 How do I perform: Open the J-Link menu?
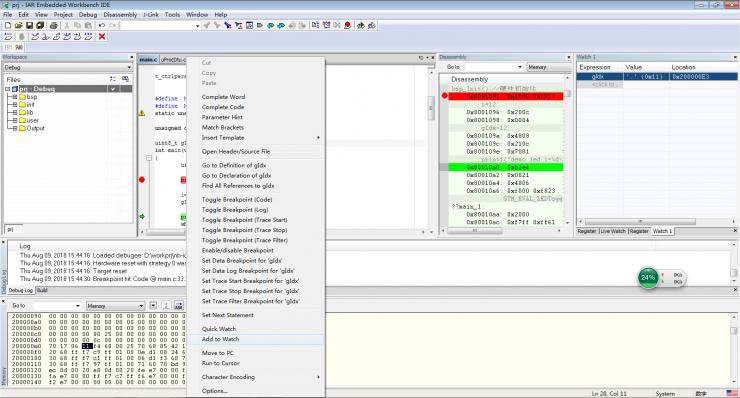point(151,15)
